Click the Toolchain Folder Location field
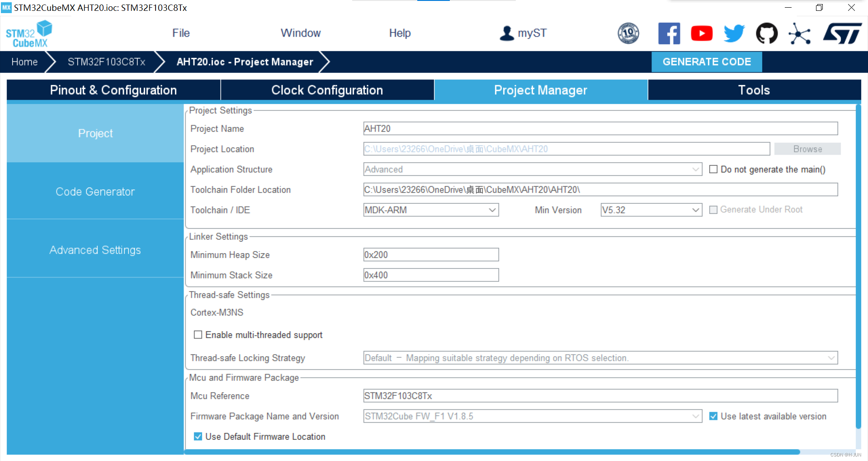The width and height of the screenshot is (868, 461). pos(600,190)
